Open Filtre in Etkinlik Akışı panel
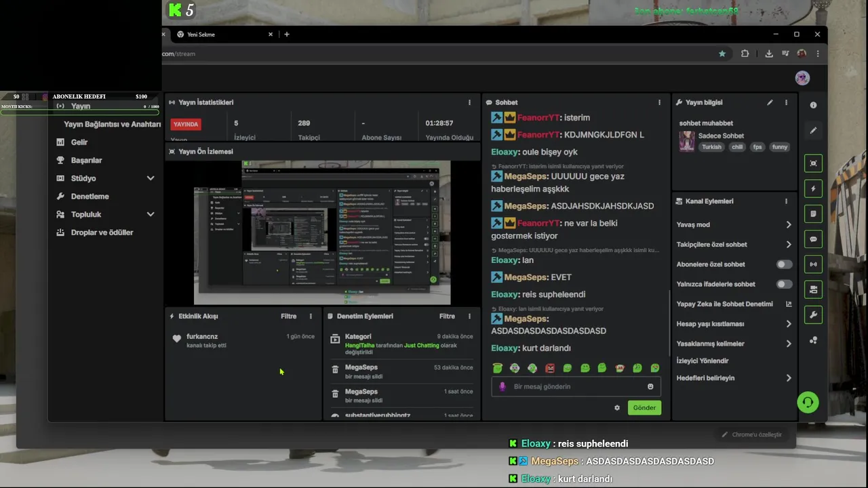 pos(289,317)
